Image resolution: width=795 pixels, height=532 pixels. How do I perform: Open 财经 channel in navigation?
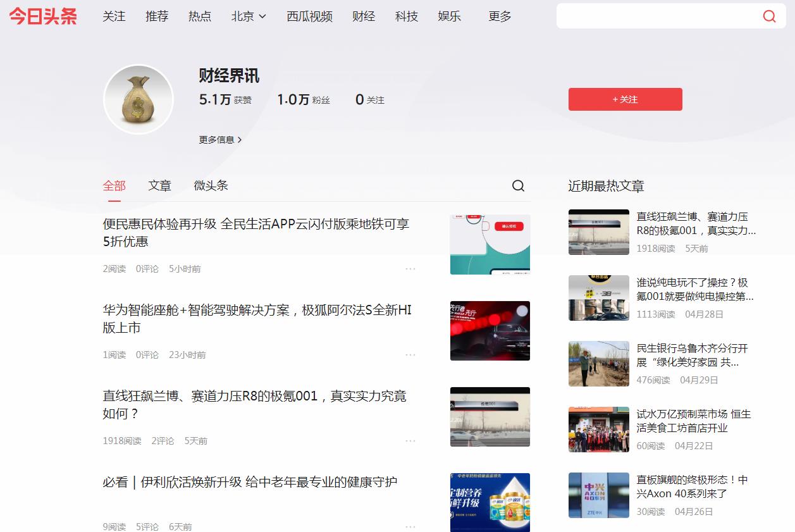(364, 16)
